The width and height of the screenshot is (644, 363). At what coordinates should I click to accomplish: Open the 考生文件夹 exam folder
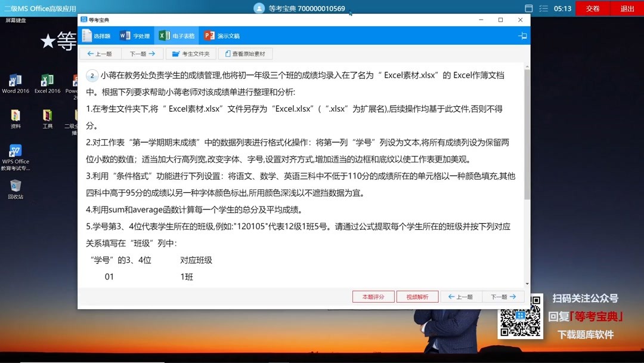click(191, 54)
